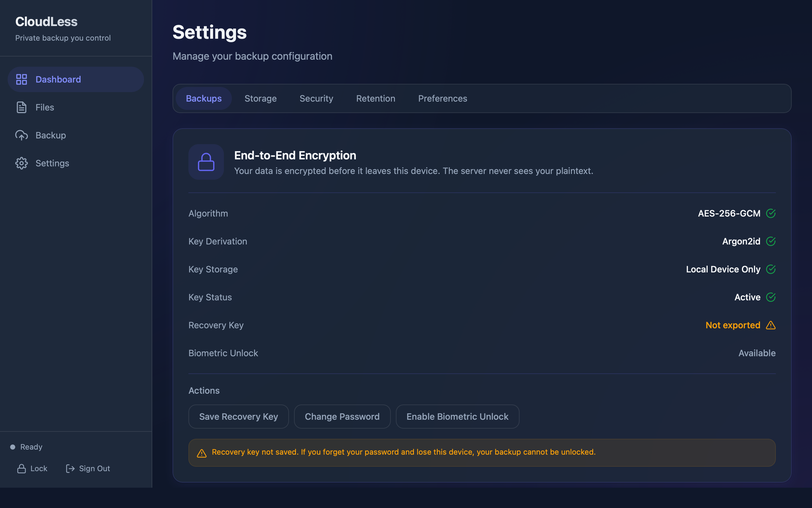Viewport: 812px width, 508px height.
Task: Click 'Private backup you control' tagline
Action: pos(63,38)
